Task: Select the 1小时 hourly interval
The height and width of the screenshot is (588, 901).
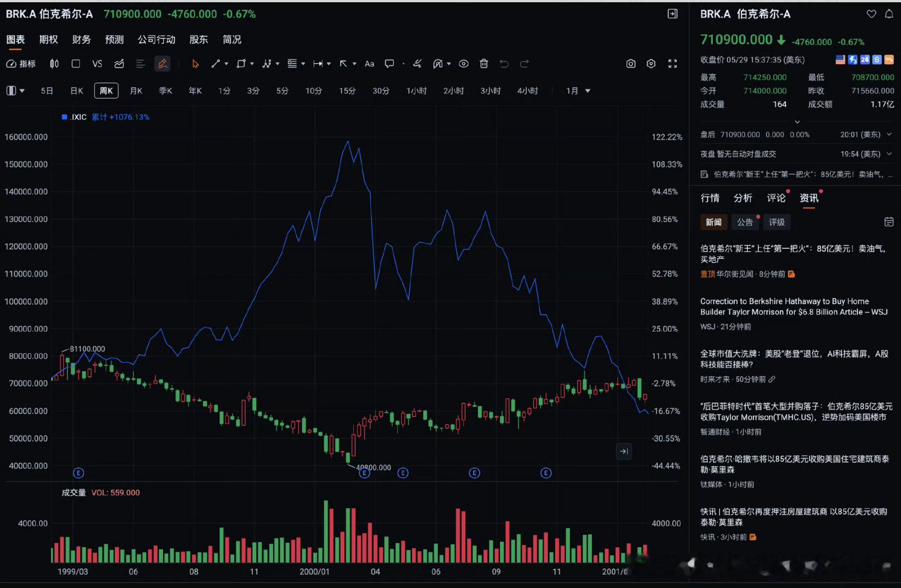Action: pos(416,91)
